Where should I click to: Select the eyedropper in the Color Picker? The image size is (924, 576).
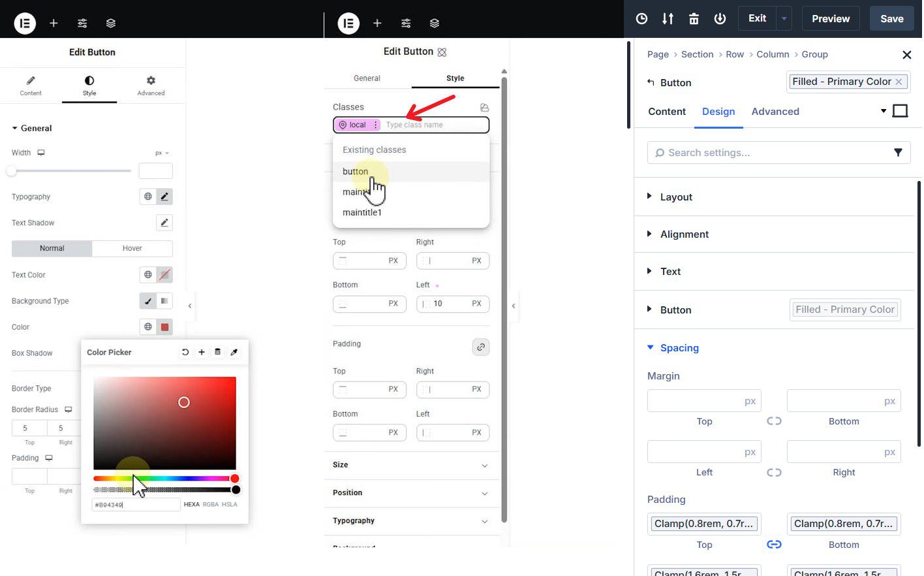(234, 352)
